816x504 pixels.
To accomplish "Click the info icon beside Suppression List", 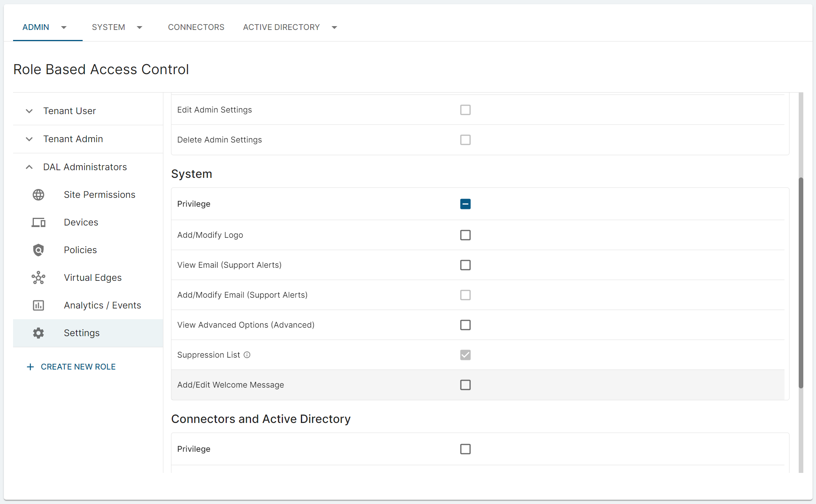I will click(x=247, y=355).
